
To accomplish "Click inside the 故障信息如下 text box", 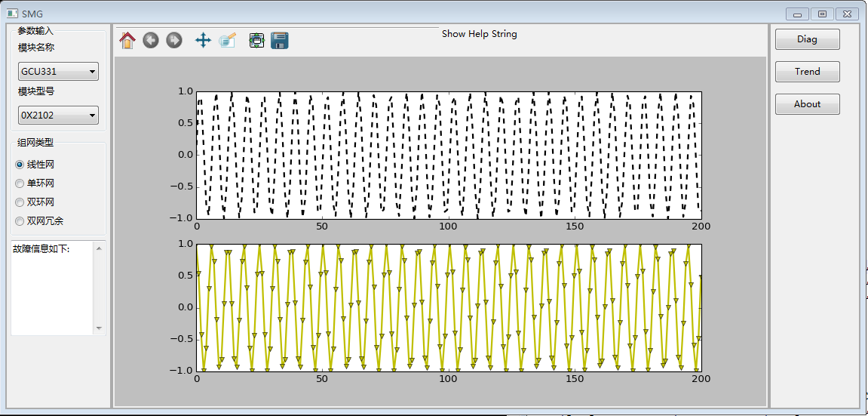I will (52, 288).
